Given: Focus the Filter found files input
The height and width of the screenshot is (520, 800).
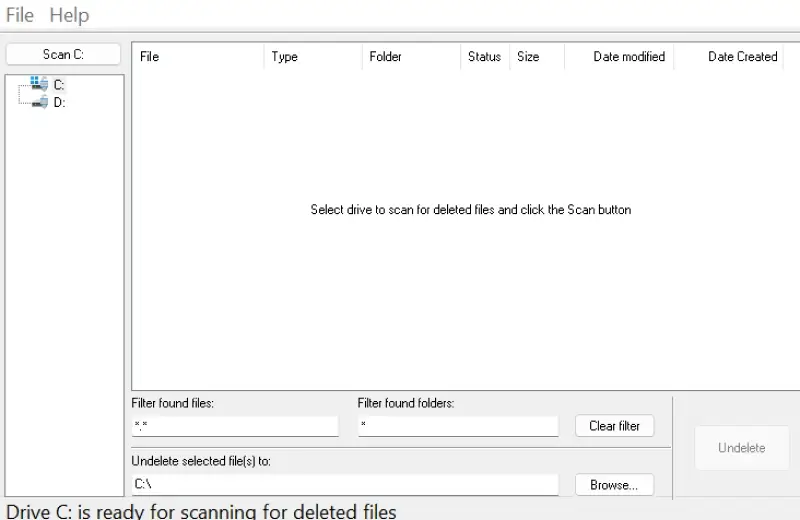Looking at the screenshot, I should pos(235,426).
